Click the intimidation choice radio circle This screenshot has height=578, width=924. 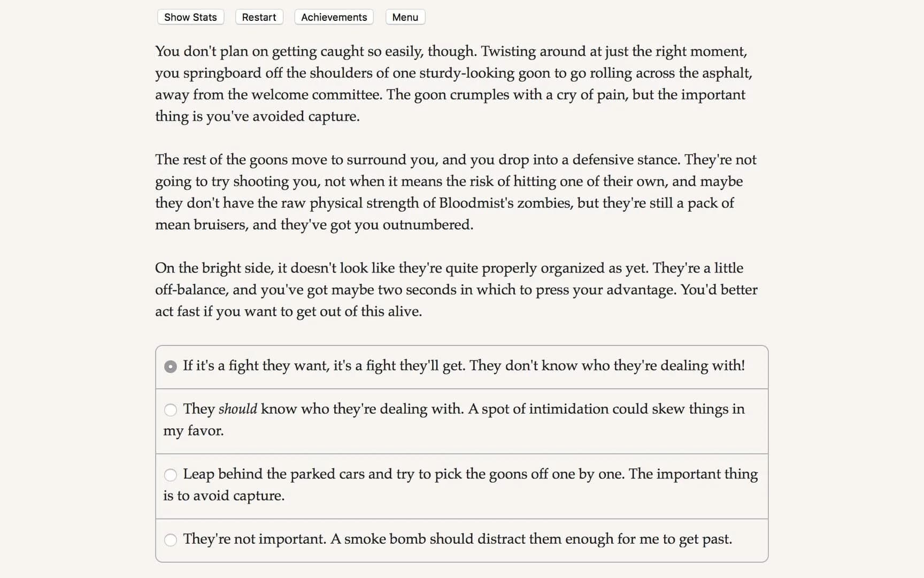[171, 410]
